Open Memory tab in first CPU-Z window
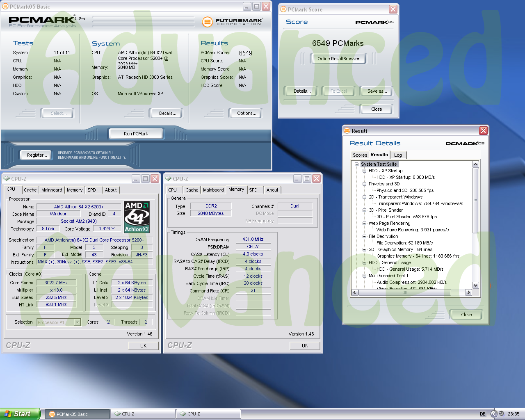 click(75, 190)
